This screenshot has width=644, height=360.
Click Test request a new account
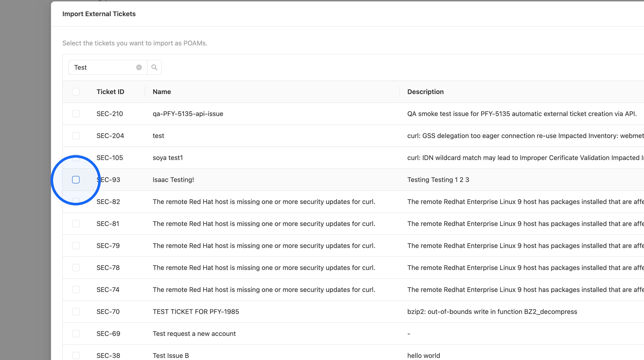pos(194,334)
